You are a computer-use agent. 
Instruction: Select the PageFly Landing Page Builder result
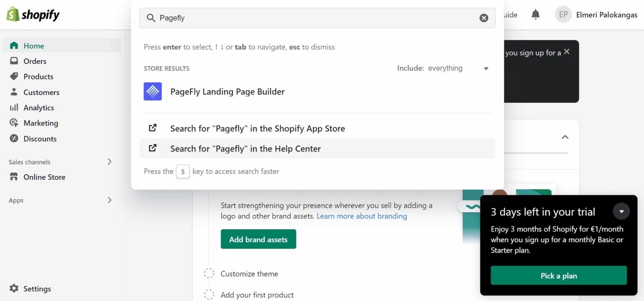227,92
